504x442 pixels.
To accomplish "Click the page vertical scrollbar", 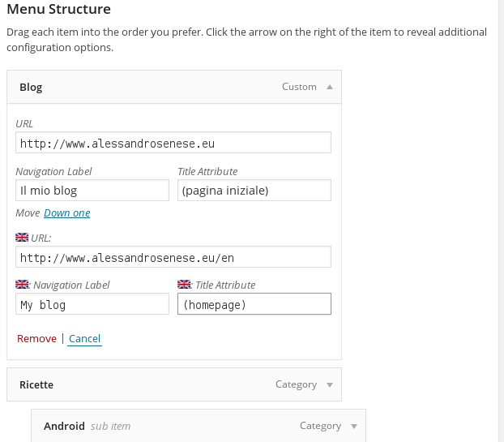I will click(x=501, y=221).
